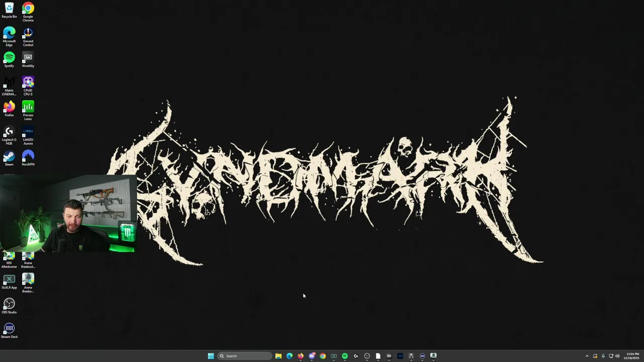The image size is (644, 362).
Task: Select the MSI Afterburner desktop shortcut
Action: click(x=9, y=260)
